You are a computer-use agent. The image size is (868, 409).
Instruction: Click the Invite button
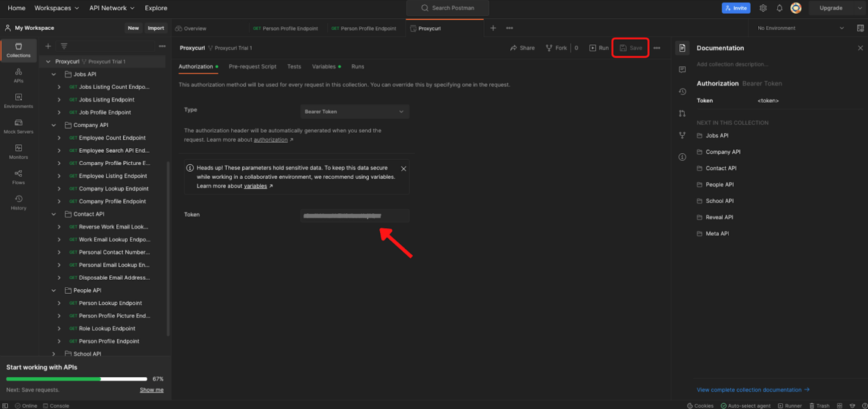[736, 8]
